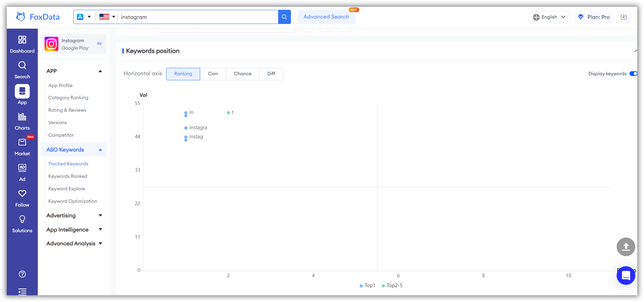Select the Diff axis tab
The image size is (644, 302).
(271, 74)
